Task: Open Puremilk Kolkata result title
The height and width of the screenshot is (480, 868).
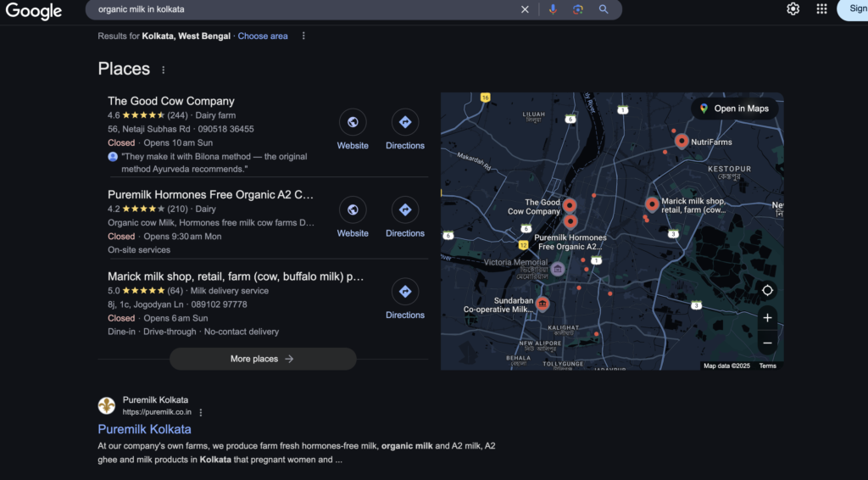Action: click(144, 429)
